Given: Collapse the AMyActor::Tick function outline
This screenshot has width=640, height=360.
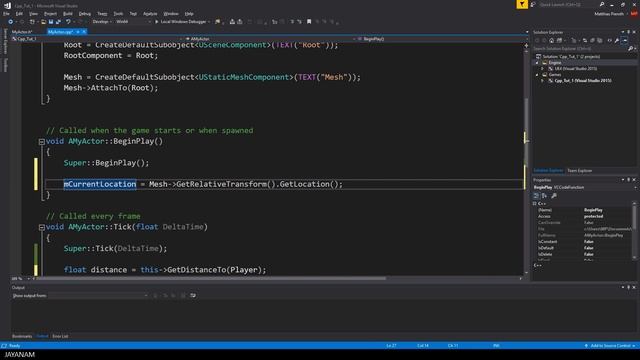Looking at the screenshot, I should pos(41,227).
